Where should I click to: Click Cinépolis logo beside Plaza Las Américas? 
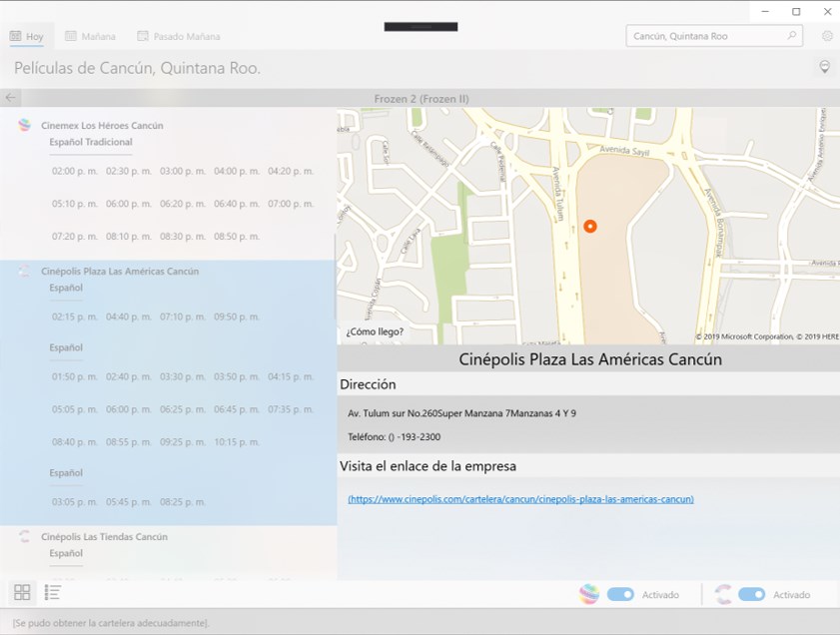click(24, 271)
